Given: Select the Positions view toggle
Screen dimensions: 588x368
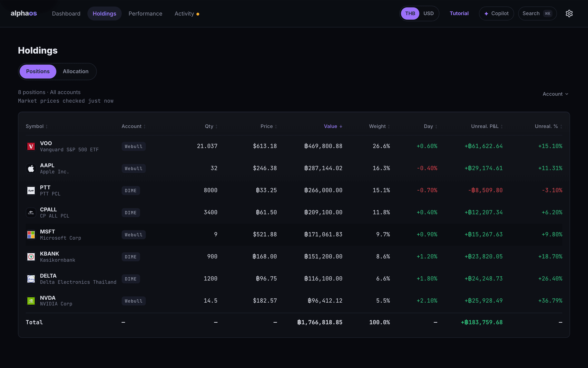Looking at the screenshot, I should click(x=38, y=72).
